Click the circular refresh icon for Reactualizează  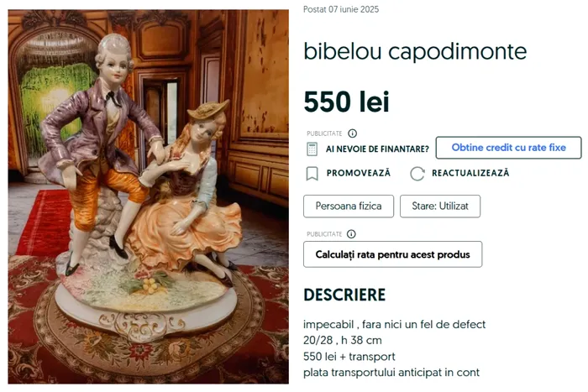click(x=417, y=174)
